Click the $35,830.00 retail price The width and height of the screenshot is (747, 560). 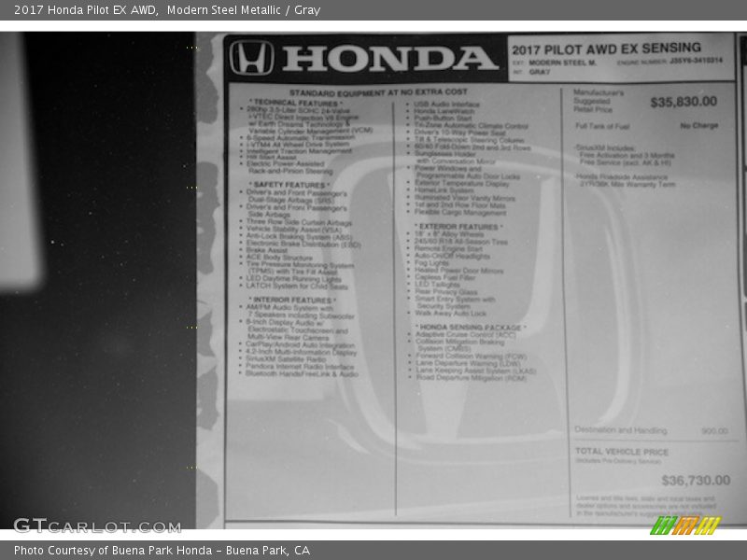click(684, 102)
